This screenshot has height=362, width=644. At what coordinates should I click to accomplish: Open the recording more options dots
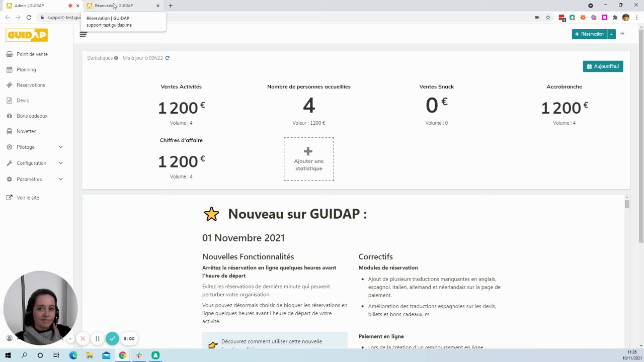70,338
